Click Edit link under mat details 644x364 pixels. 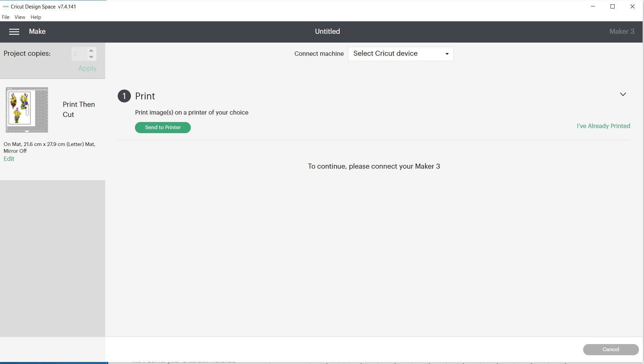click(x=9, y=159)
